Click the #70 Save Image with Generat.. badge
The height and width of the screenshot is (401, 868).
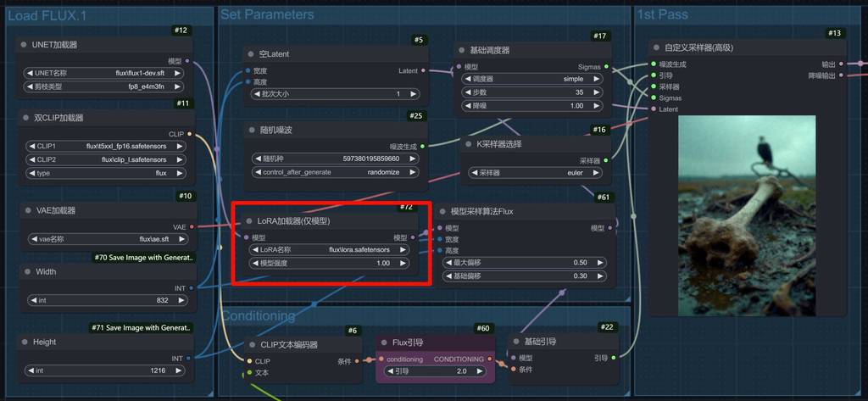142,257
